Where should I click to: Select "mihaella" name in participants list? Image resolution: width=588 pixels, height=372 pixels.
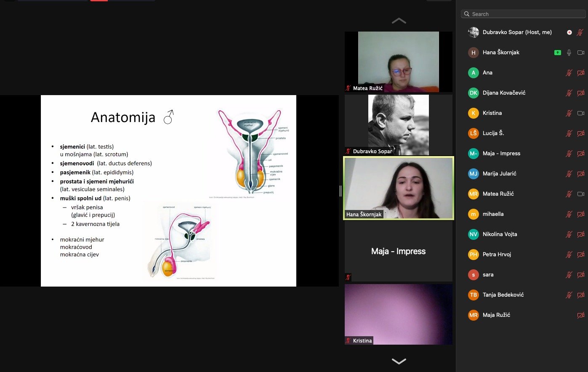pos(493,214)
